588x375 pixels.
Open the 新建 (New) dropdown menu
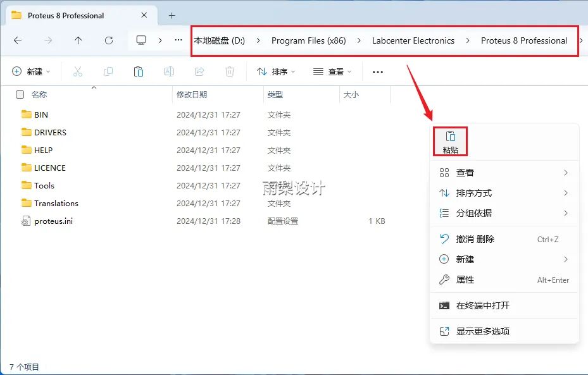pos(31,71)
